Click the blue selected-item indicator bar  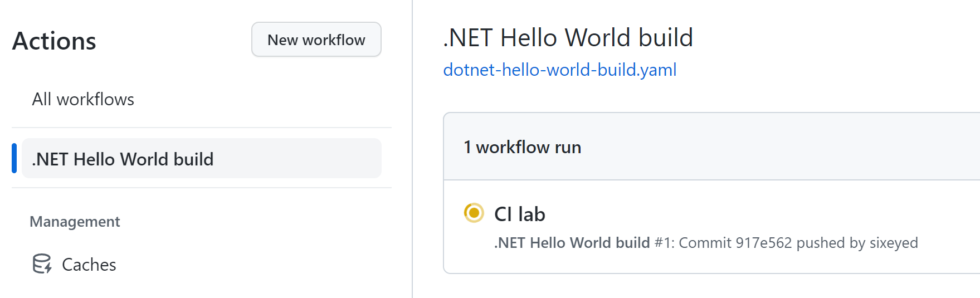tap(14, 158)
